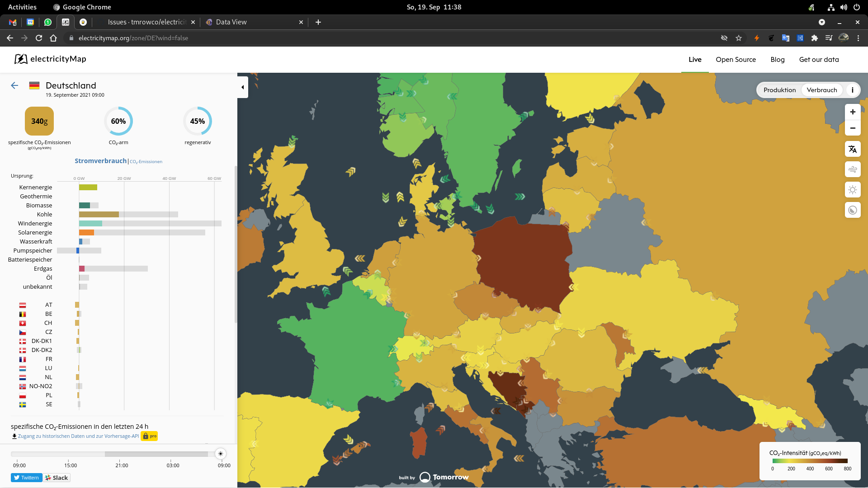This screenshot has width=868, height=488.
Task: Zoom in using the plus icon
Action: 853,112
